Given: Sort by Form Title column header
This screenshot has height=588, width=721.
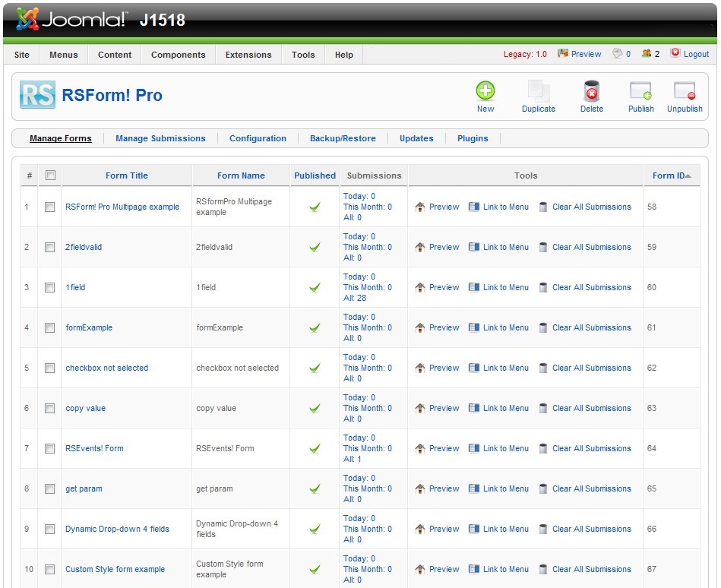Looking at the screenshot, I should tap(126, 175).
